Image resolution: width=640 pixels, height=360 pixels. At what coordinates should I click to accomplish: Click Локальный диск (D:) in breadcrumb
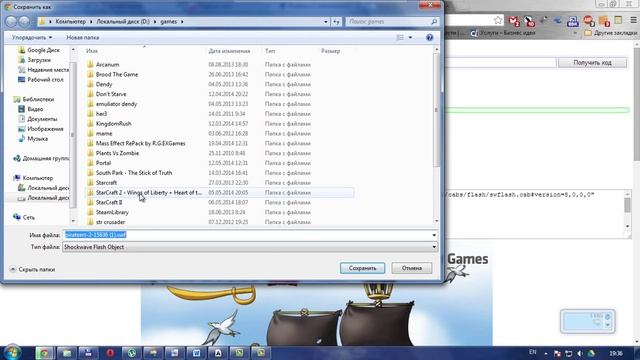pyautogui.click(x=123, y=22)
